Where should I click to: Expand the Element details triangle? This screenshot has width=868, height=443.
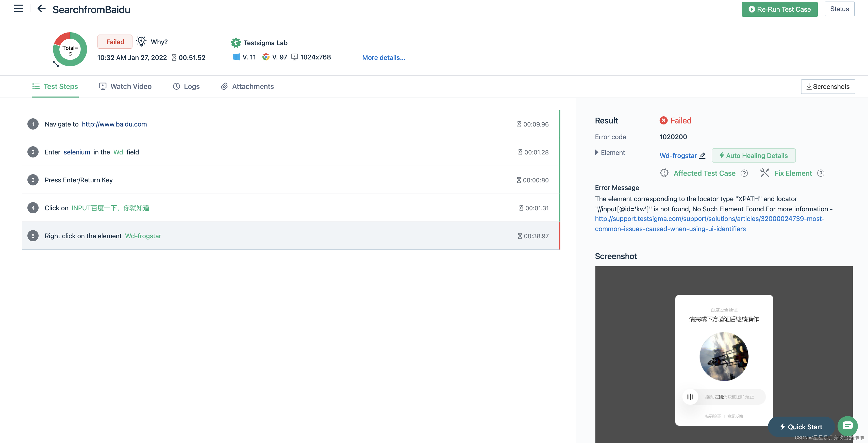[597, 152]
